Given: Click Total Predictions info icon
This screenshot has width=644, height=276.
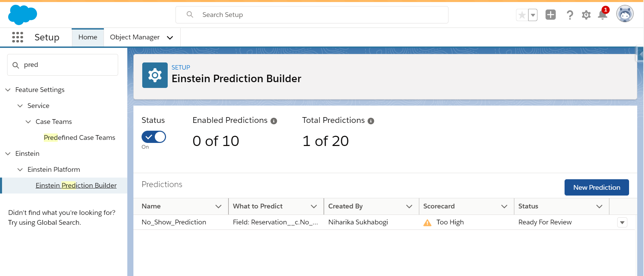Looking at the screenshot, I should (x=371, y=121).
